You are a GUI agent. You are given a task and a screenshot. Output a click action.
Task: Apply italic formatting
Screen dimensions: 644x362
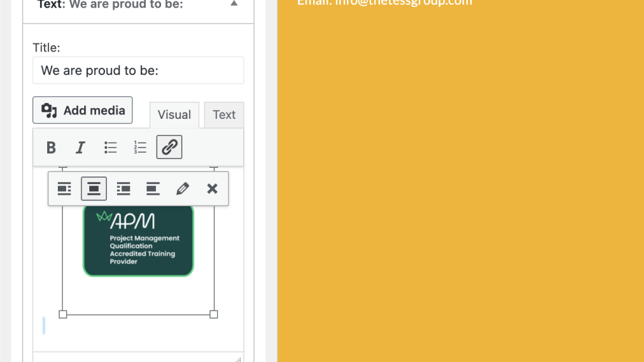tap(80, 148)
